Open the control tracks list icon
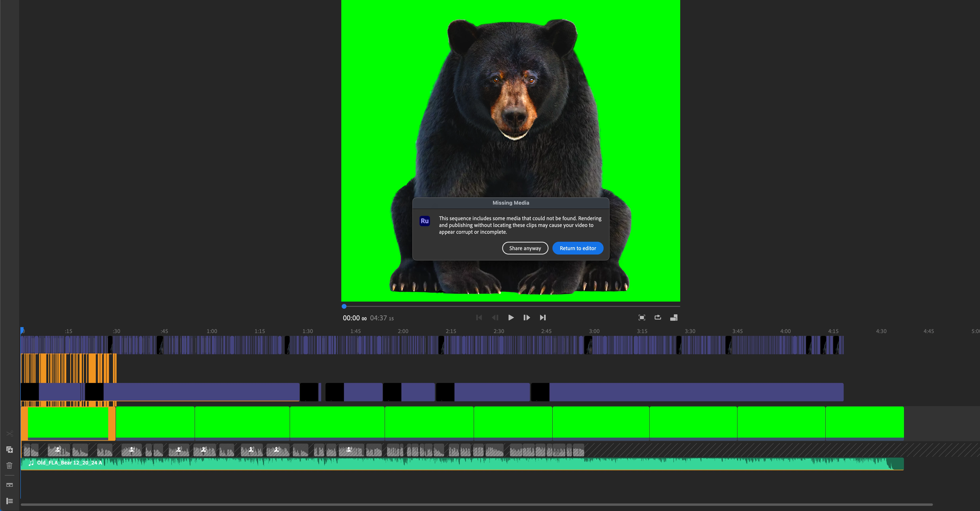 [10, 501]
